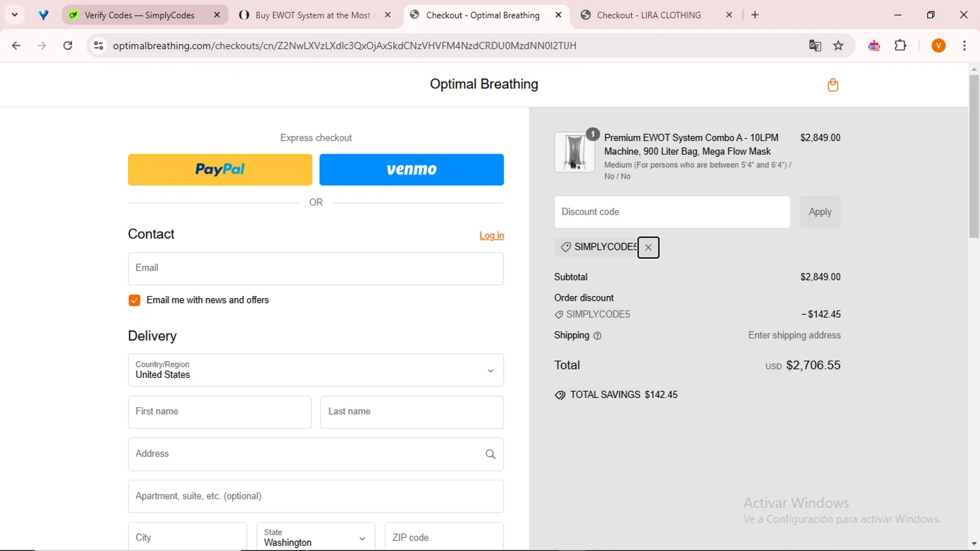Click the Apply discount button
This screenshot has width=980, height=551.
point(820,212)
